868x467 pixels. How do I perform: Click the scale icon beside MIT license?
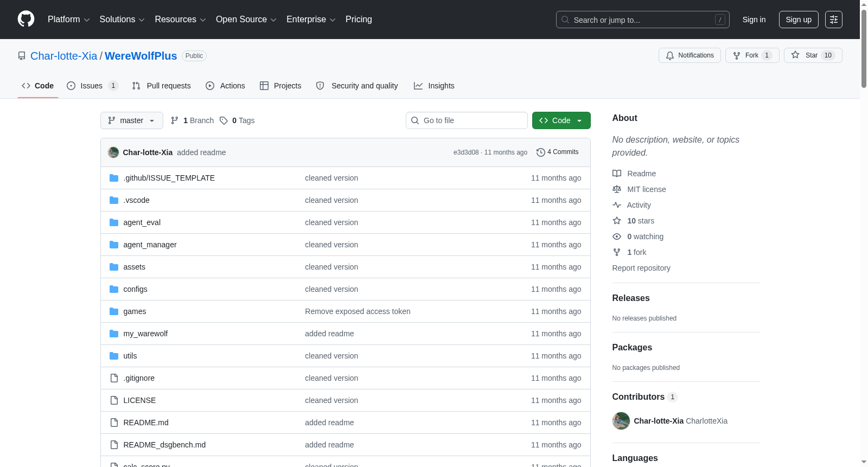617,189
